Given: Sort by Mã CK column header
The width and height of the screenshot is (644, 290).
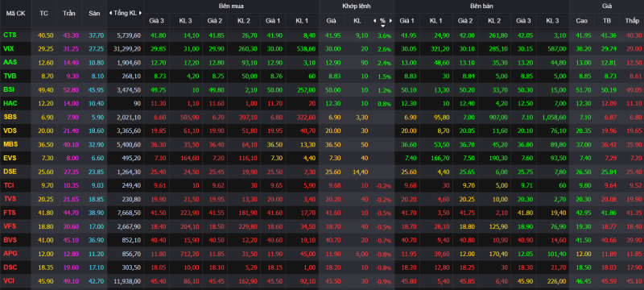Looking at the screenshot, I should [x=15, y=13].
